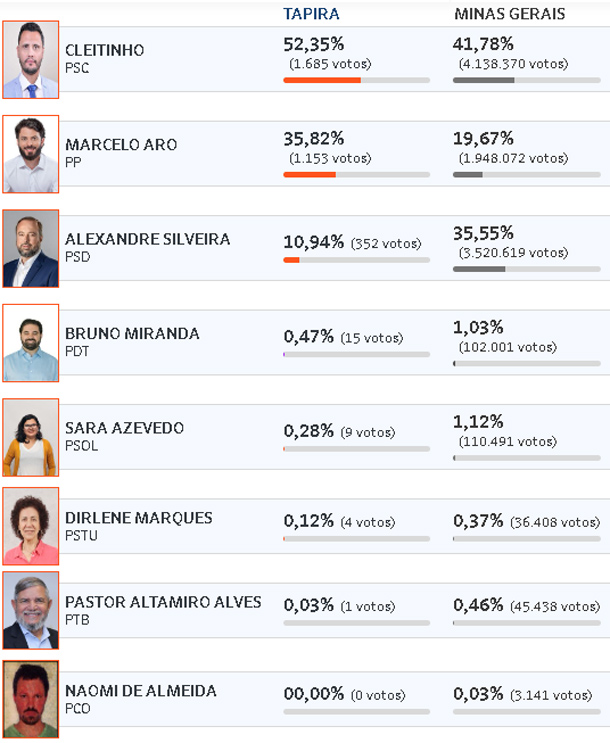Viewport: 610px width, 743px height.
Task: Open Sara Azevedo's candidate photo
Action: (x=31, y=437)
